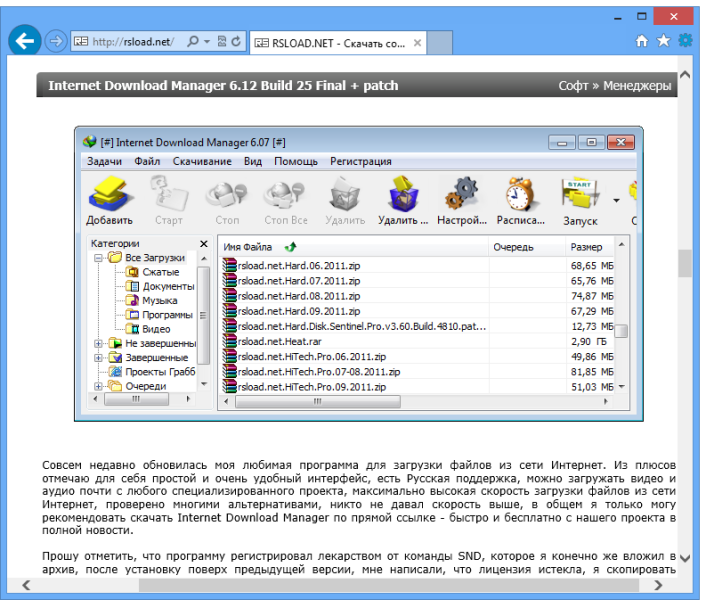The height and width of the screenshot is (600, 706).
Task: Select the Документы category
Action: pyautogui.click(x=160, y=286)
